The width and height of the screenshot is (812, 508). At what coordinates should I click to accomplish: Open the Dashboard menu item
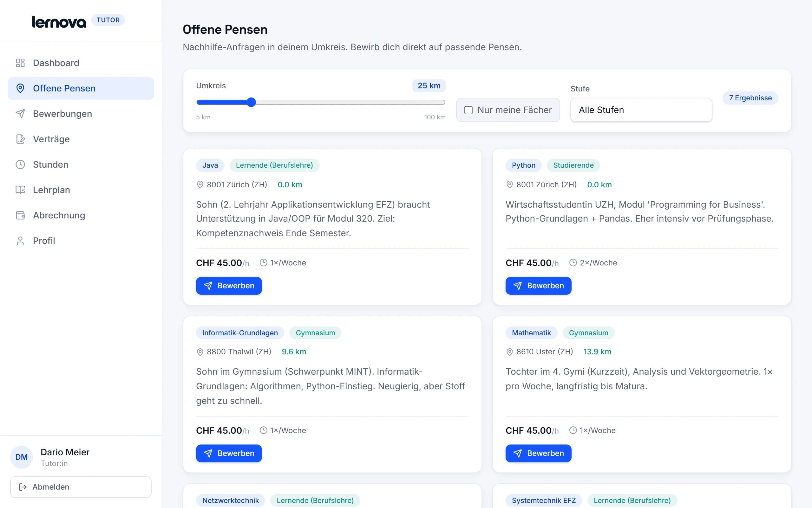coord(81,63)
